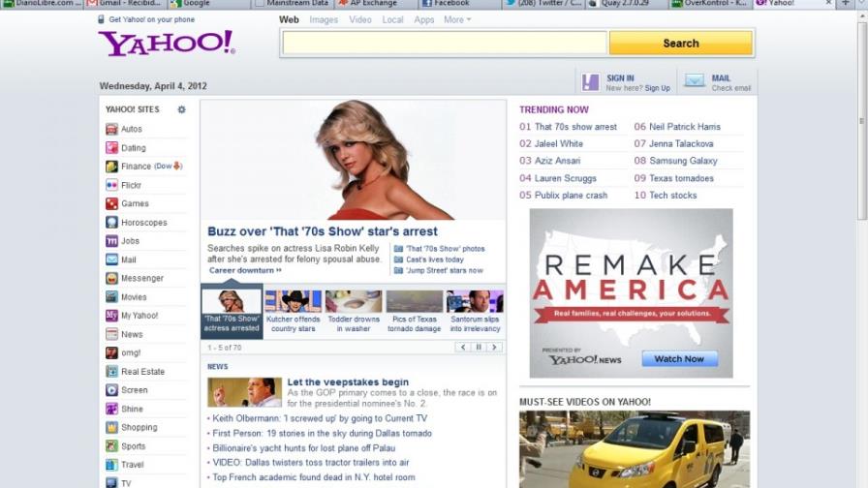
Task: Open Career downturn link
Action: click(x=245, y=270)
